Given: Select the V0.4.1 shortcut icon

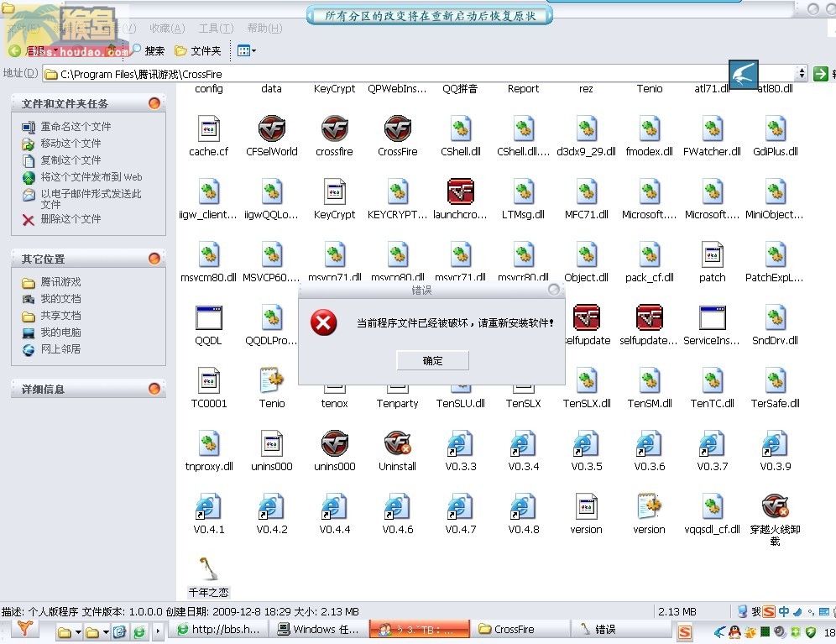Looking at the screenshot, I should (x=208, y=506).
